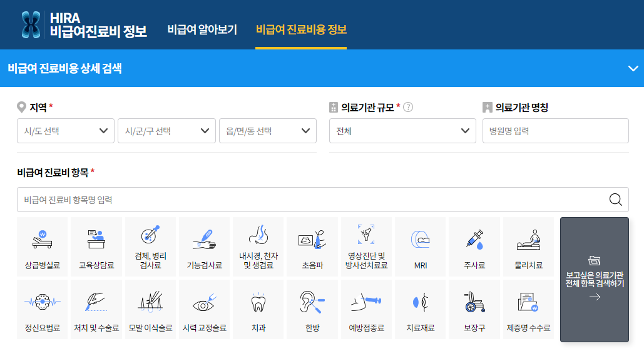Choose the 예방접종료 vaccination category
The width and height of the screenshot is (644, 356).
(366, 309)
